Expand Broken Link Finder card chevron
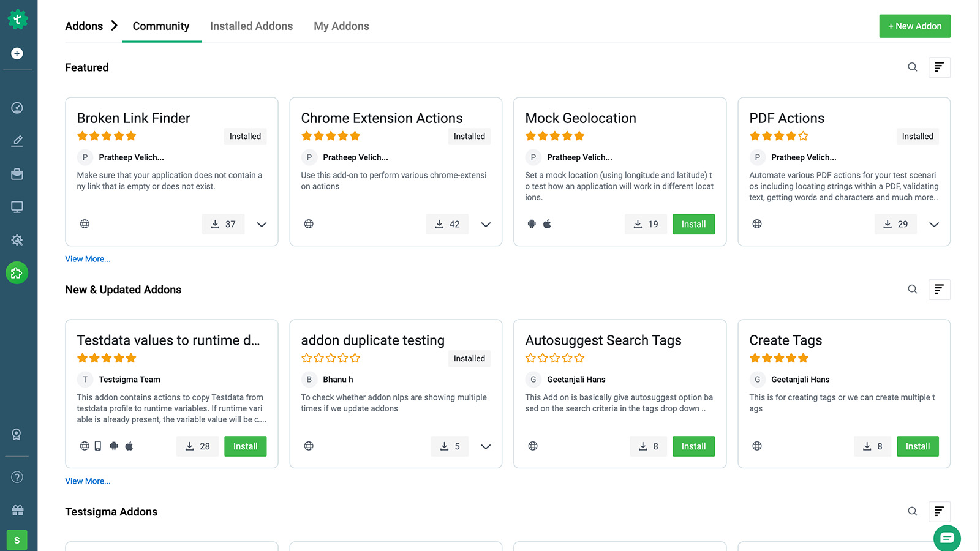The width and height of the screenshot is (980, 551). [x=262, y=225]
